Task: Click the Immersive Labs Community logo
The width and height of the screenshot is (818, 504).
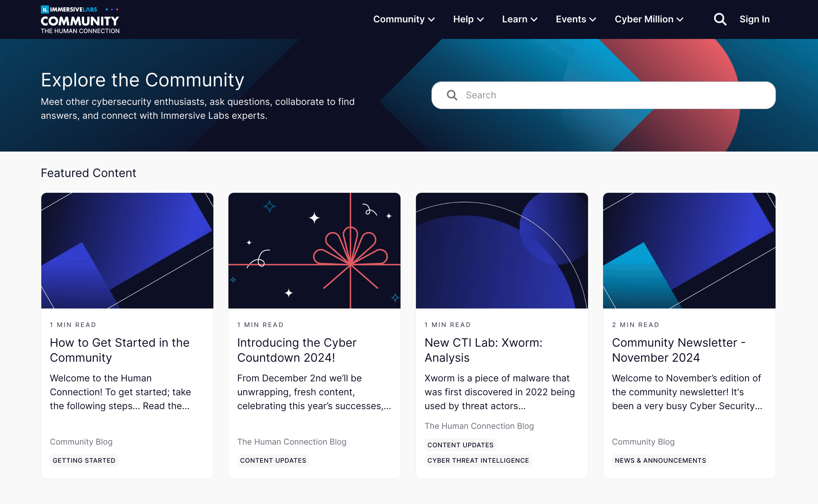Action: [x=79, y=19]
